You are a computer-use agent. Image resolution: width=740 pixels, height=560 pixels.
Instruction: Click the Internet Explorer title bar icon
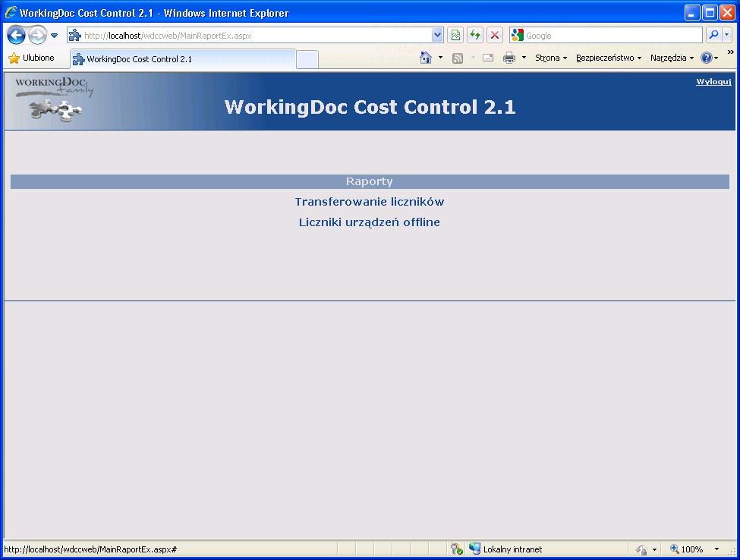coord(11,12)
